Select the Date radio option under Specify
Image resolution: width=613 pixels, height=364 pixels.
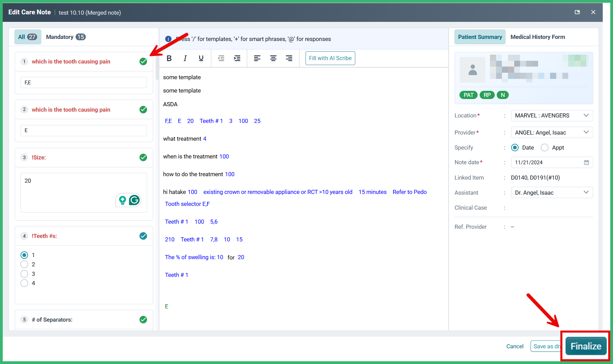click(515, 148)
